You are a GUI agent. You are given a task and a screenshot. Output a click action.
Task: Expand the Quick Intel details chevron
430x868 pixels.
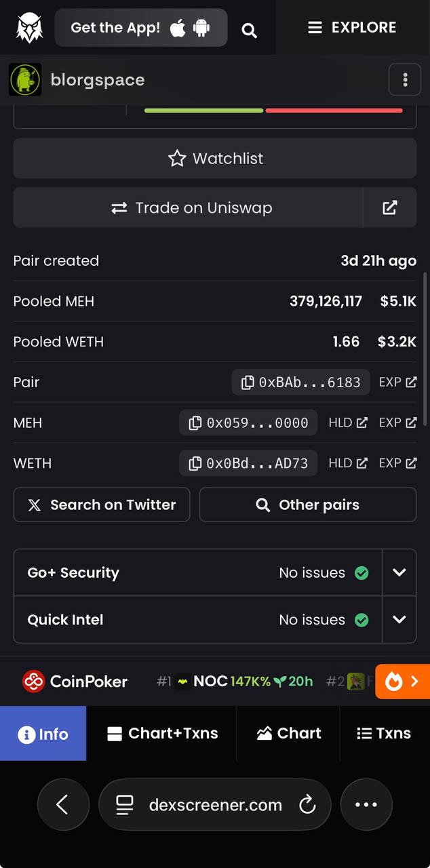399,619
